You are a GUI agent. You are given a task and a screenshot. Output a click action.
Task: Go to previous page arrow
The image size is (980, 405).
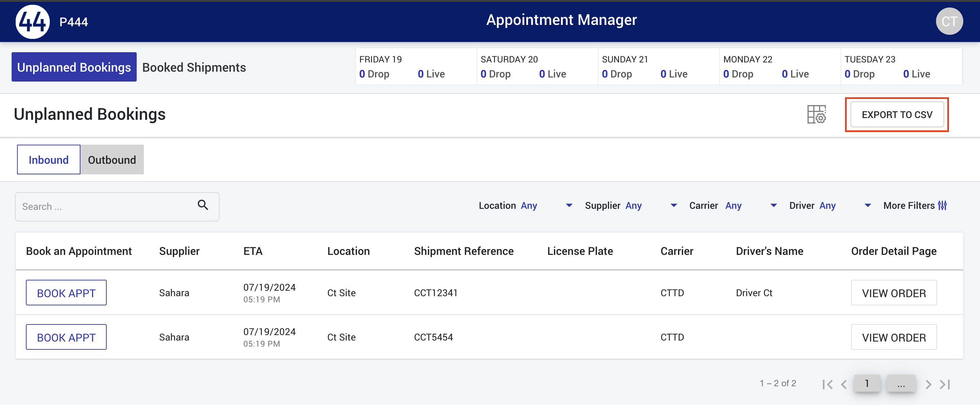844,385
